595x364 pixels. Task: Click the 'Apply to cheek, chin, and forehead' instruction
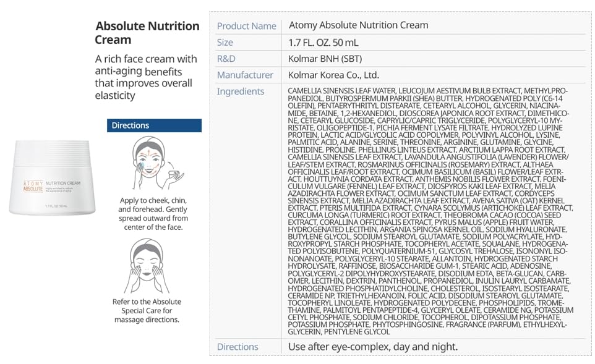click(x=153, y=214)
